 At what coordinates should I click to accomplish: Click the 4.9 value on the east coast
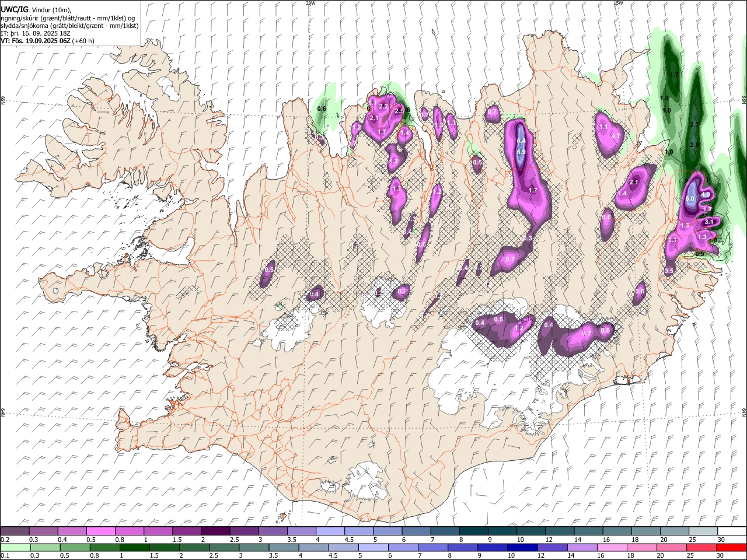click(706, 195)
